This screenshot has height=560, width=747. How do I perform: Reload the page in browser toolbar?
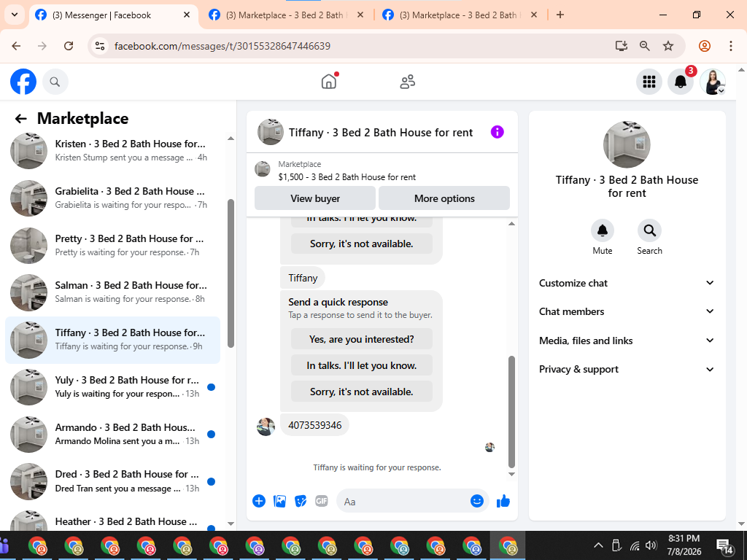(x=69, y=46)
